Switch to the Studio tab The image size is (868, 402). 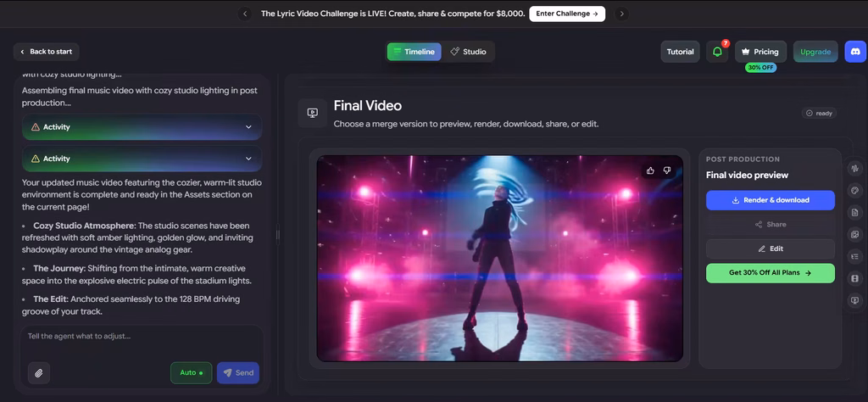pos(468,52)
